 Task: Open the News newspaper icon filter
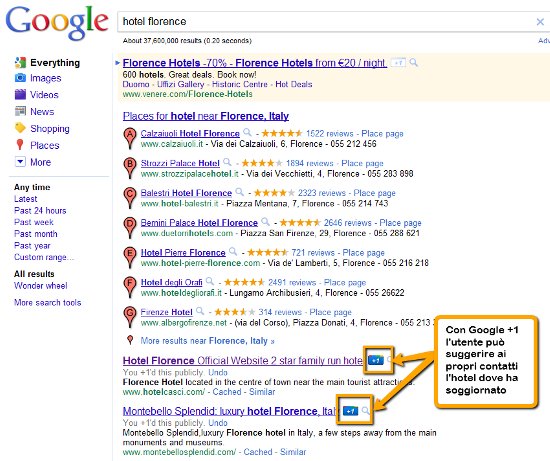click(20, 111)
